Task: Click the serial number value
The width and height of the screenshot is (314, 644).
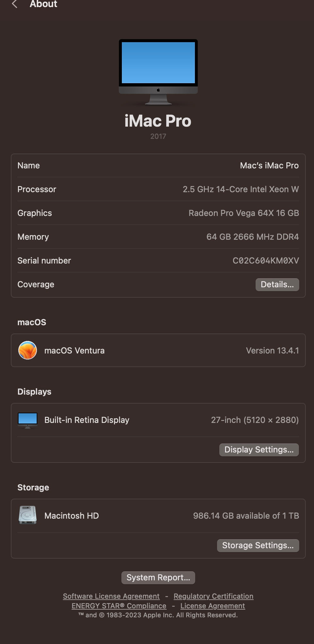Action: 266,261
